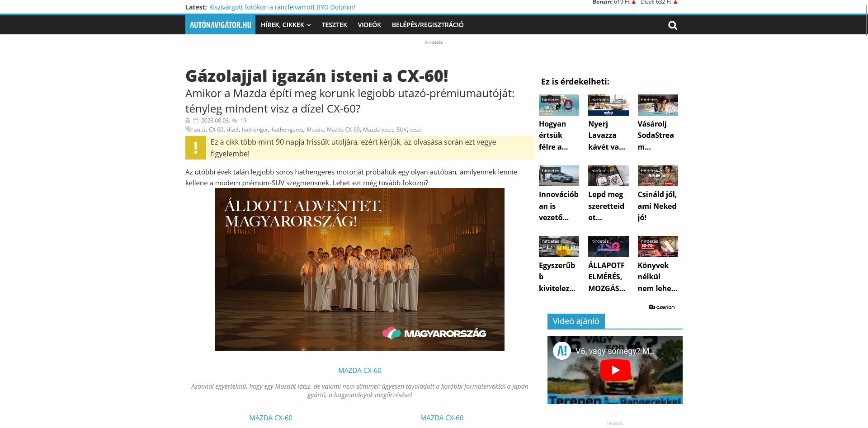This screenshot has width=868, height=428.
Task: Open the 'Mazda teszt' tag
Action: [x=378, y=130]
